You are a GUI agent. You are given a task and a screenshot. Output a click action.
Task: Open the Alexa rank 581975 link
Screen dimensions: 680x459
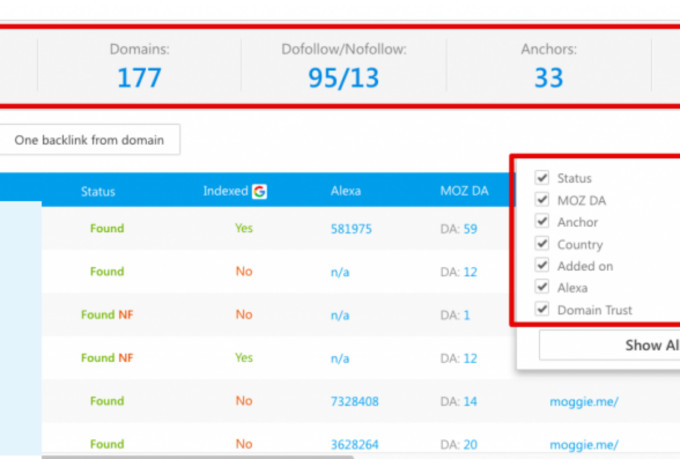coord(351,229)
